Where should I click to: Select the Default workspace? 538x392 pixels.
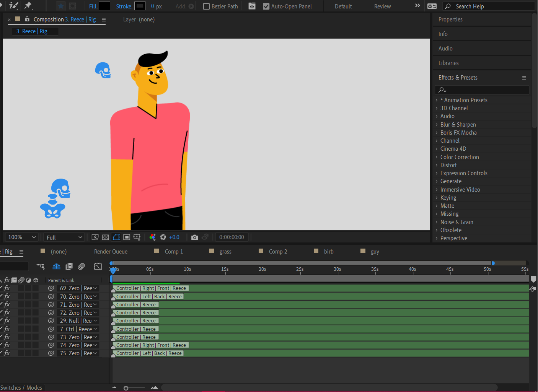click(343, 7)
